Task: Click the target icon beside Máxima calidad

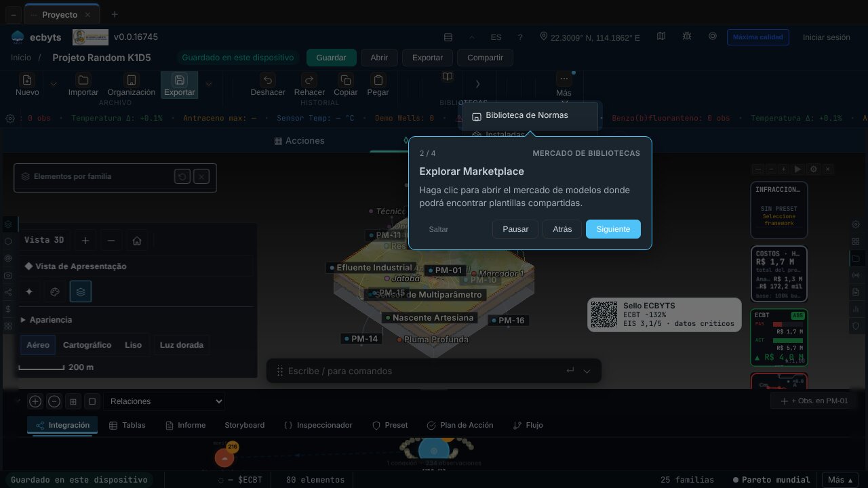Action: pyautogui.click(x=713, y=37)
